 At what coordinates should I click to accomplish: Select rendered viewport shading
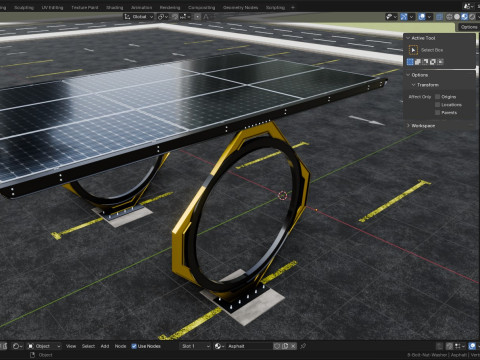[472, 17]
